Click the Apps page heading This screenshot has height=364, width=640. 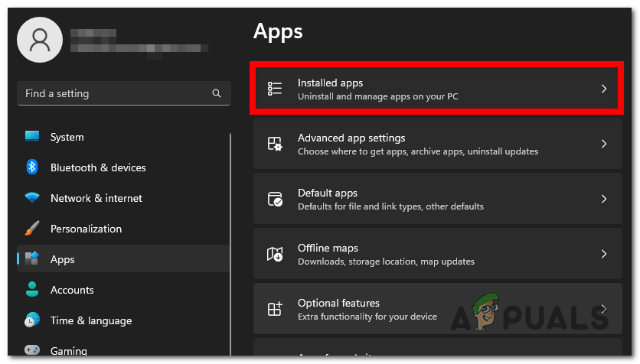278,32
